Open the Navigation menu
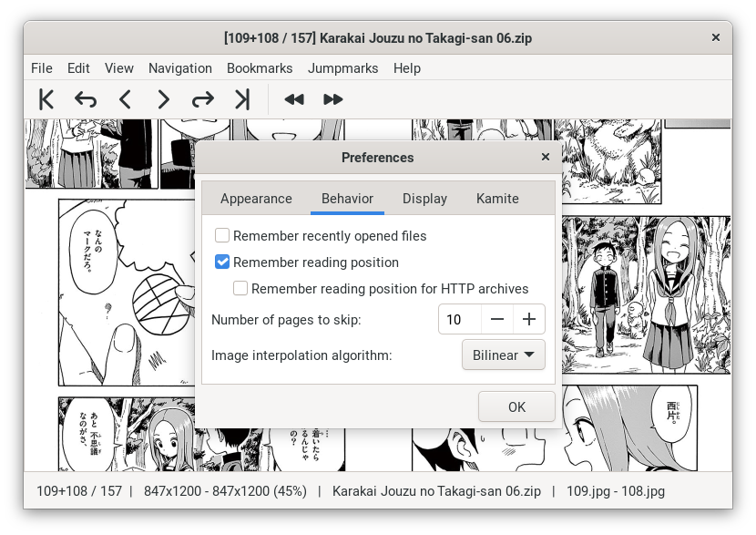This screenshot has height=535, width=756. point(180,68)
